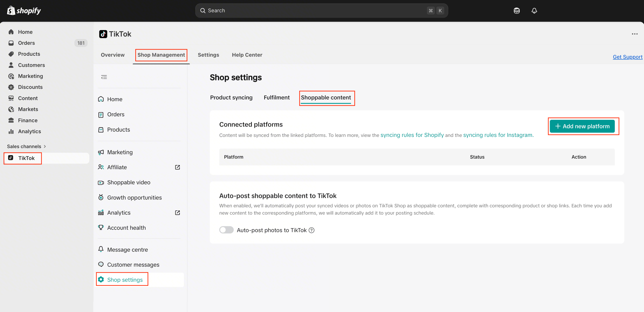644x312 pixels.
Task: Open syncing rules for Shopify link
Action: pyautogui.click(x=412, y=135)
